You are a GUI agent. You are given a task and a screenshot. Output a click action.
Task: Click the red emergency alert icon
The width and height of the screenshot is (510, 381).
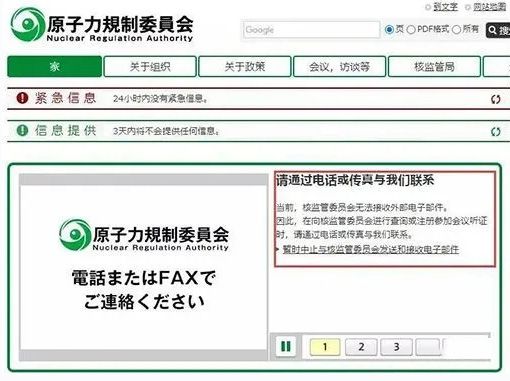22,98
